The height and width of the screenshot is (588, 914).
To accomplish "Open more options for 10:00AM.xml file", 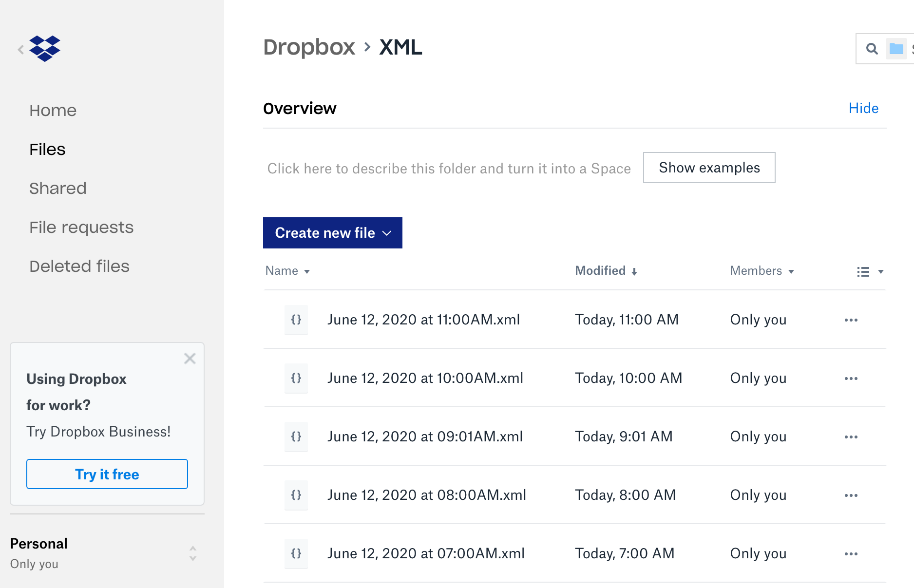I will click(x=851, y=379).
